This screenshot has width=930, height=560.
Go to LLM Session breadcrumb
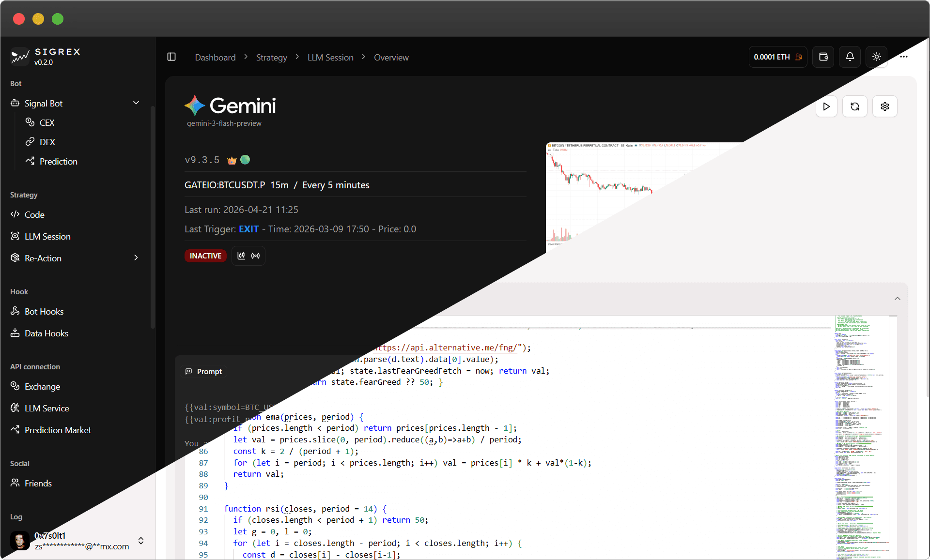pyautogui.click(x=330, y=57)
